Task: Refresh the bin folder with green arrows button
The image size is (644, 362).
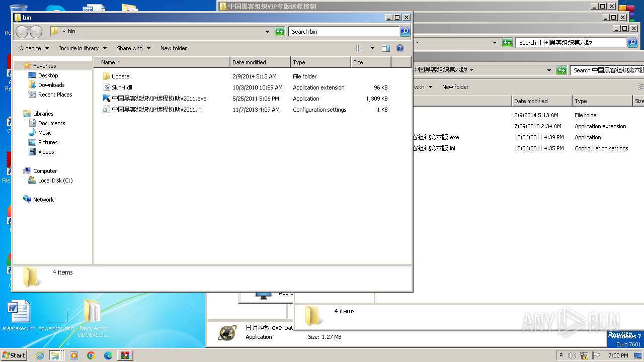Action: pyautogui.click(x=280, y=32)
